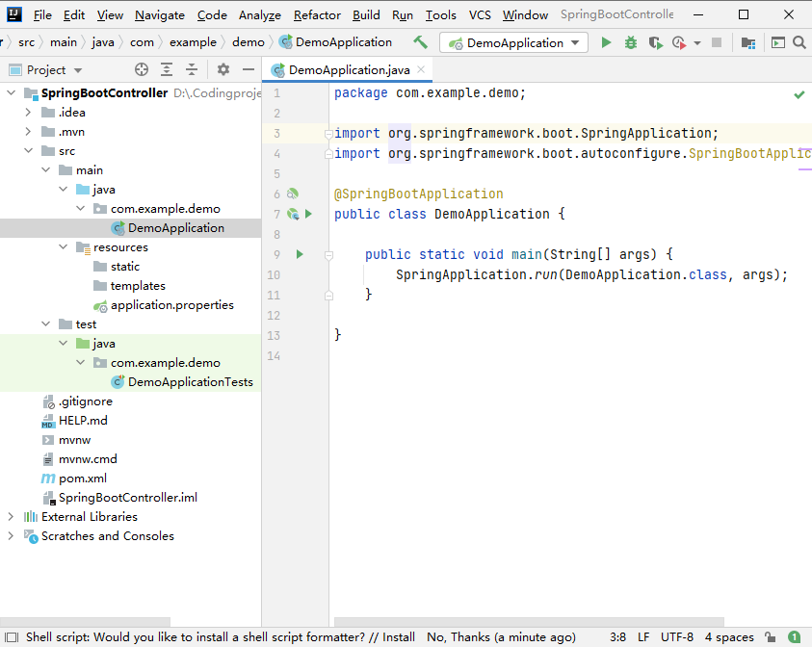The image size is (812, 647).
Task: Click the Search Everywhere magnifier icon
Action: pos(799,42)
